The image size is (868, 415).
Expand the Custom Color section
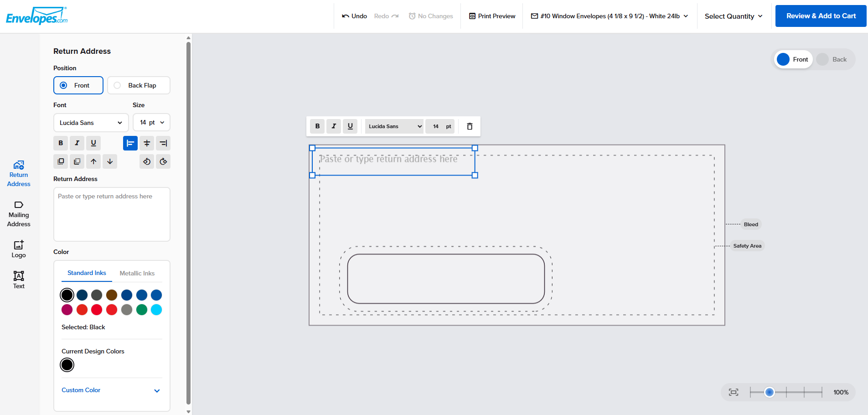111,390
